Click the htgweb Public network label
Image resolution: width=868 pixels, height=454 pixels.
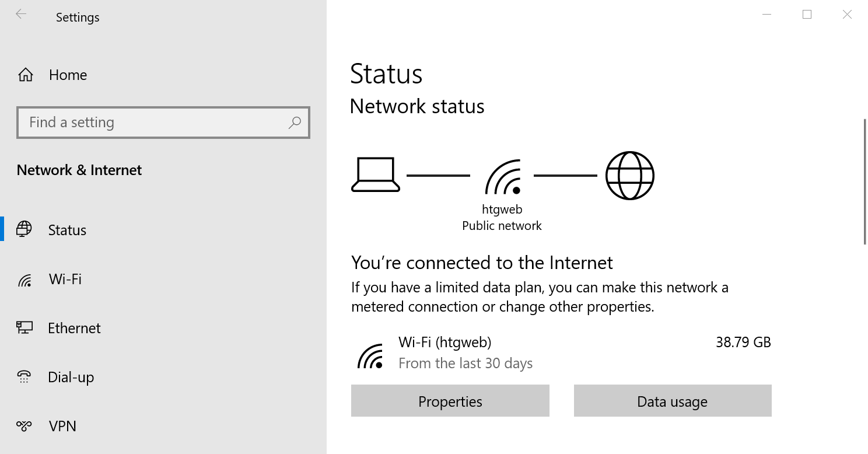502,217
